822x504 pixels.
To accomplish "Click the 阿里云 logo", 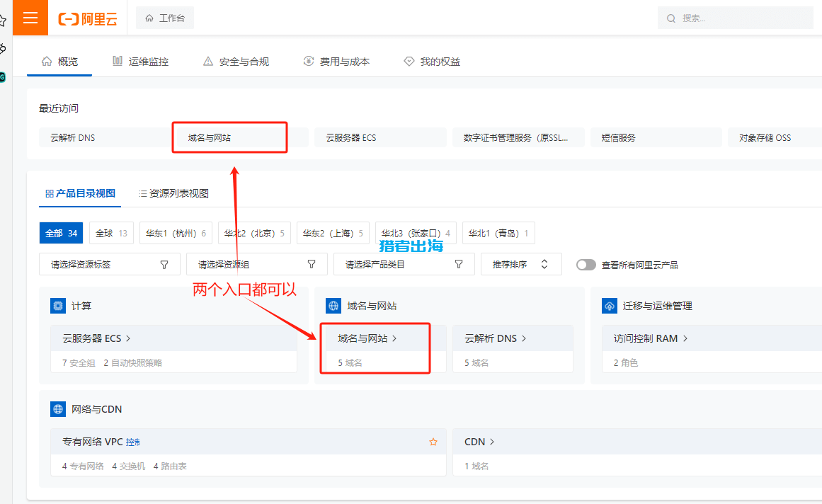I will [x=88, y=19].
